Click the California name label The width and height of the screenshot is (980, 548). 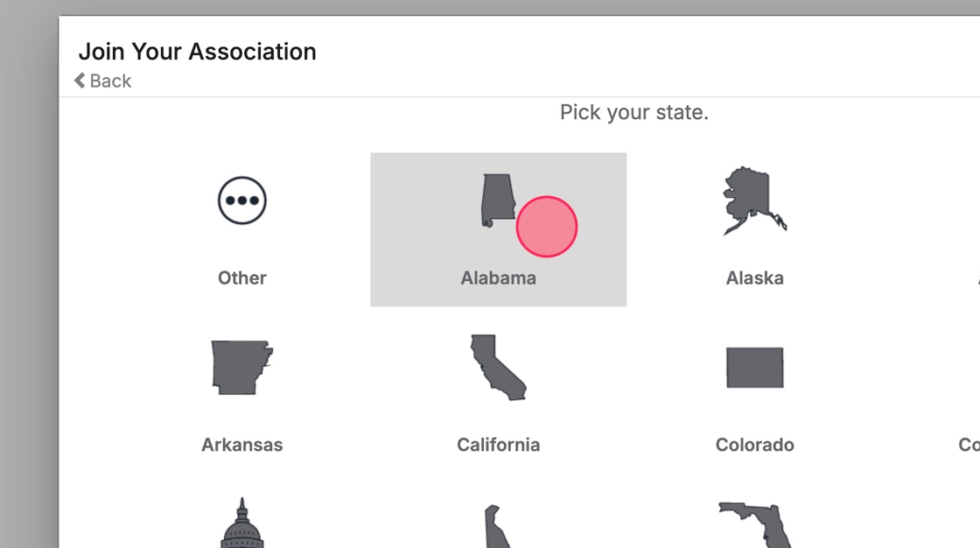[x=498, y=445]
